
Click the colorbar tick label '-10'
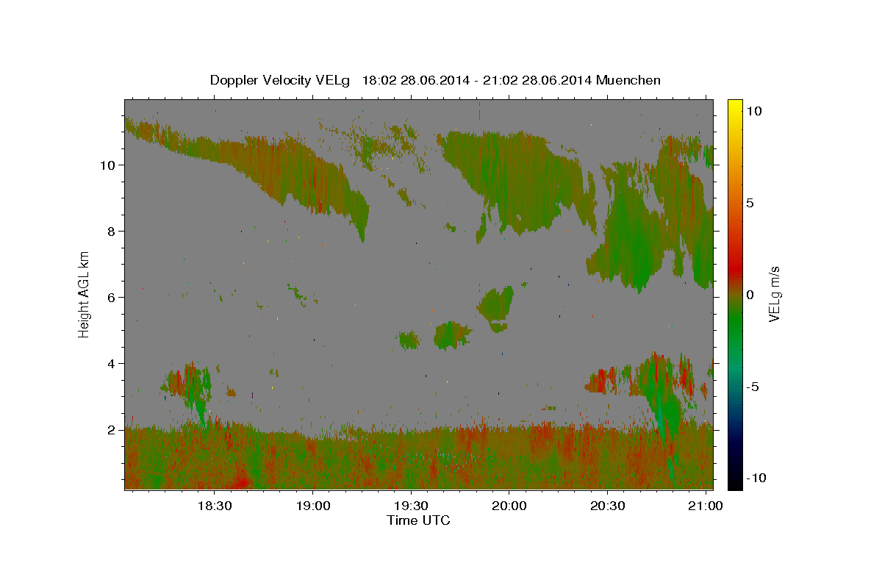pos(756,478)
